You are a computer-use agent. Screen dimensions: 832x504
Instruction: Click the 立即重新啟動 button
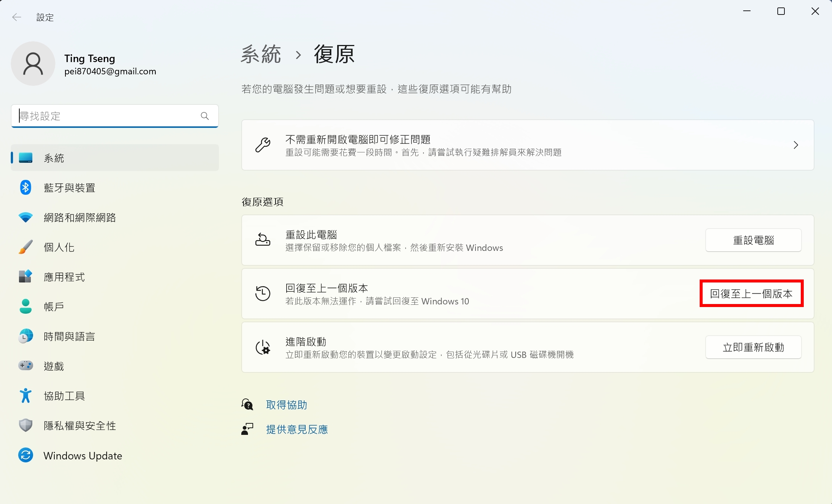753,347
